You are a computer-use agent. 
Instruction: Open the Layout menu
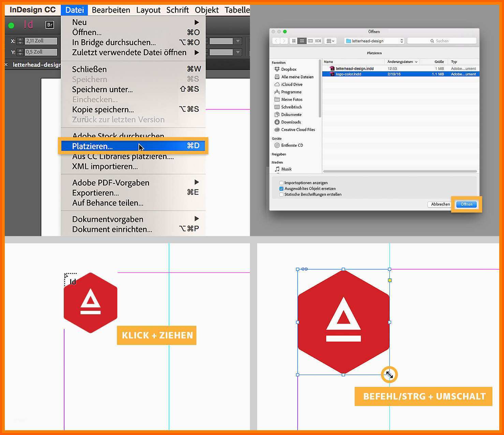pyautogui.click(x=148, y=10)
